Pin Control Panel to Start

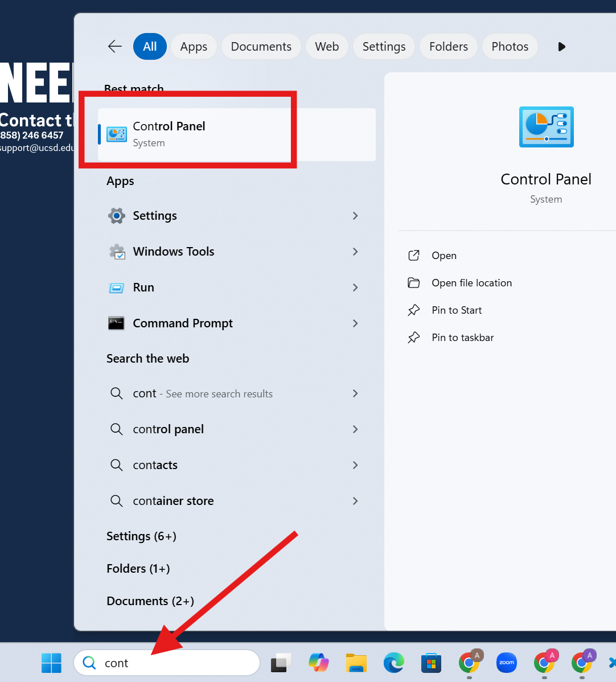point(456,310)
